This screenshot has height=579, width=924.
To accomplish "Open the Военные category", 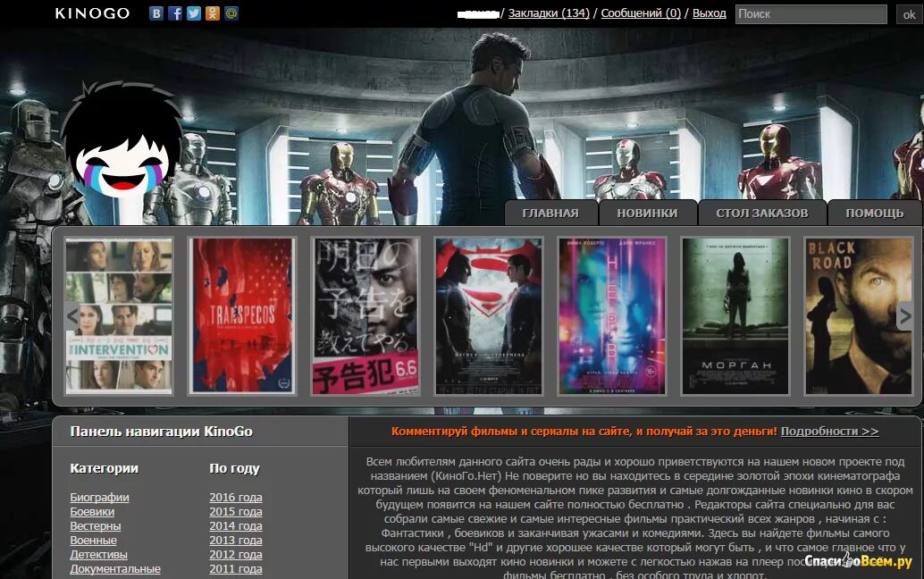I will coord(93,540).
